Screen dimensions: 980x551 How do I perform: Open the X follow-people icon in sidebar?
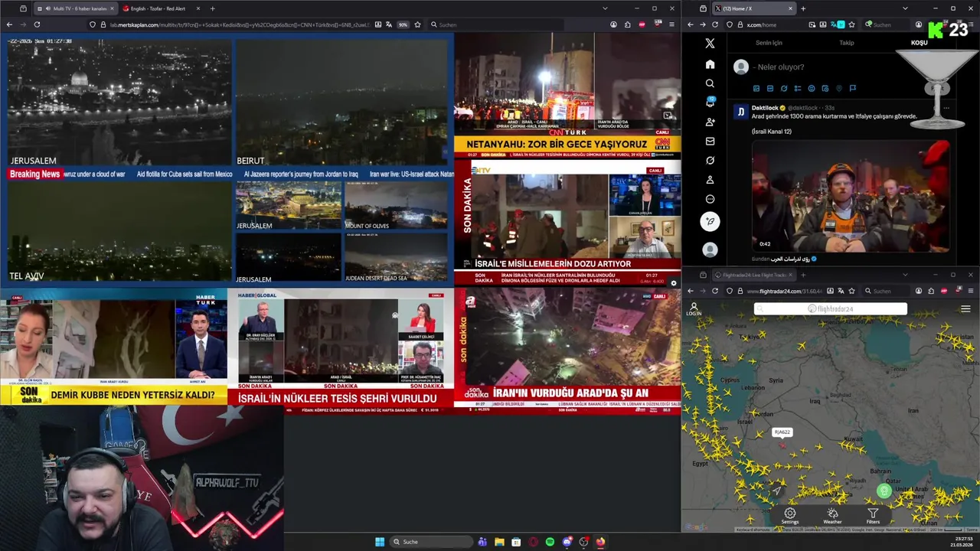pyautogui.click(x=710, y=122)
